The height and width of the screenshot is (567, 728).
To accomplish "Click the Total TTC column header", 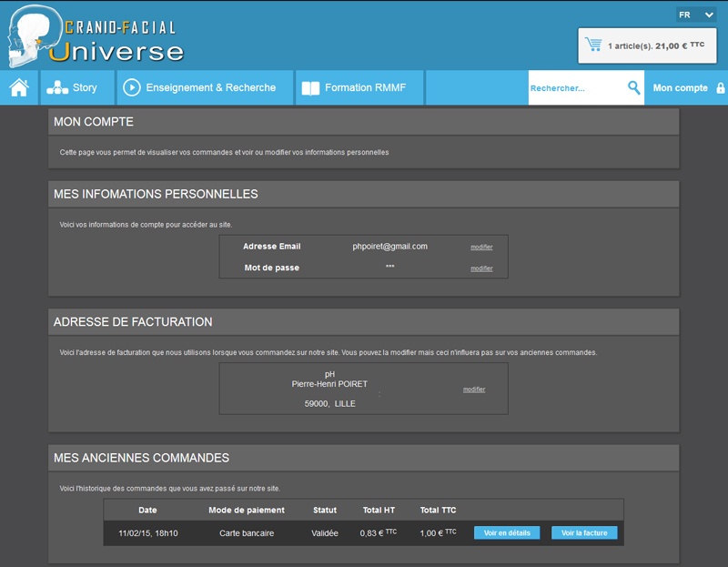I will [x=438, y=510].
